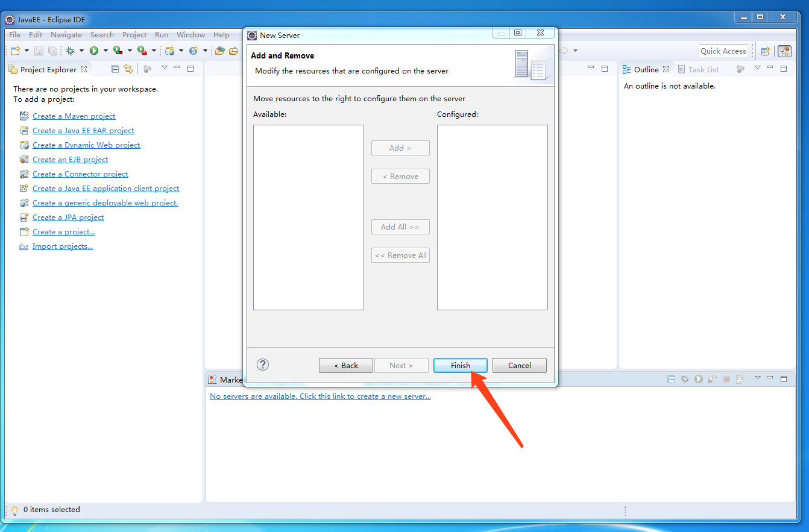
Task: Click the Create an EJB project link
Action: tap(71, 160)
